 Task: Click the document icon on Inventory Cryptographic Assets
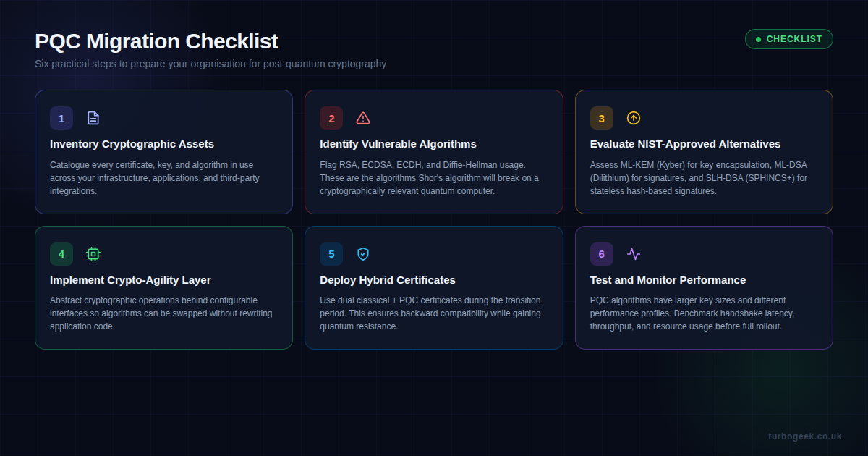coord(93,117)
